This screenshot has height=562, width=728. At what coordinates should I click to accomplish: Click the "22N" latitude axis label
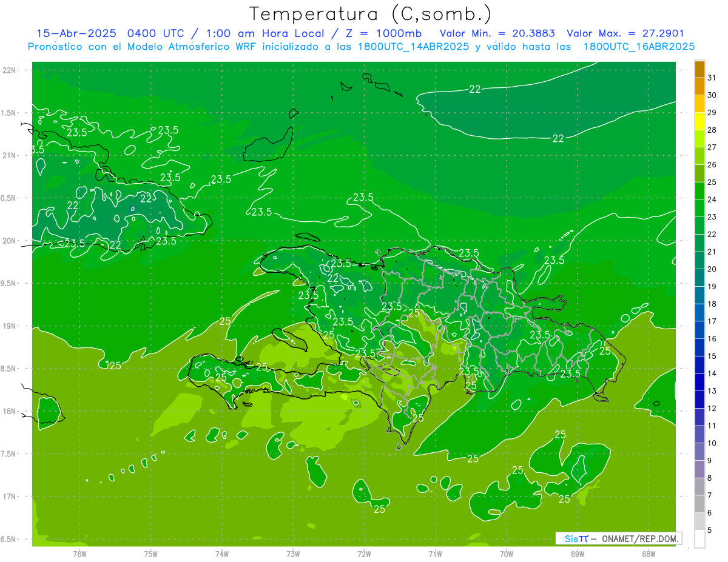[10, 70]
